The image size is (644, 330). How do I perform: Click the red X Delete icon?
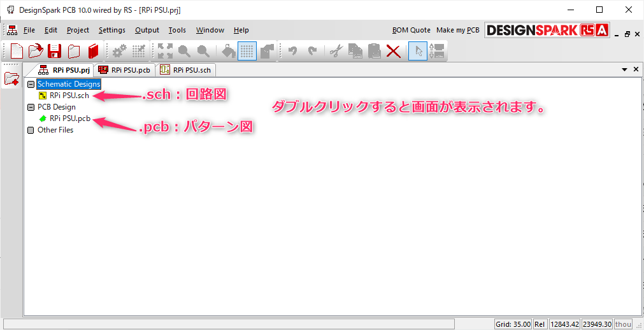pos(394,52)
